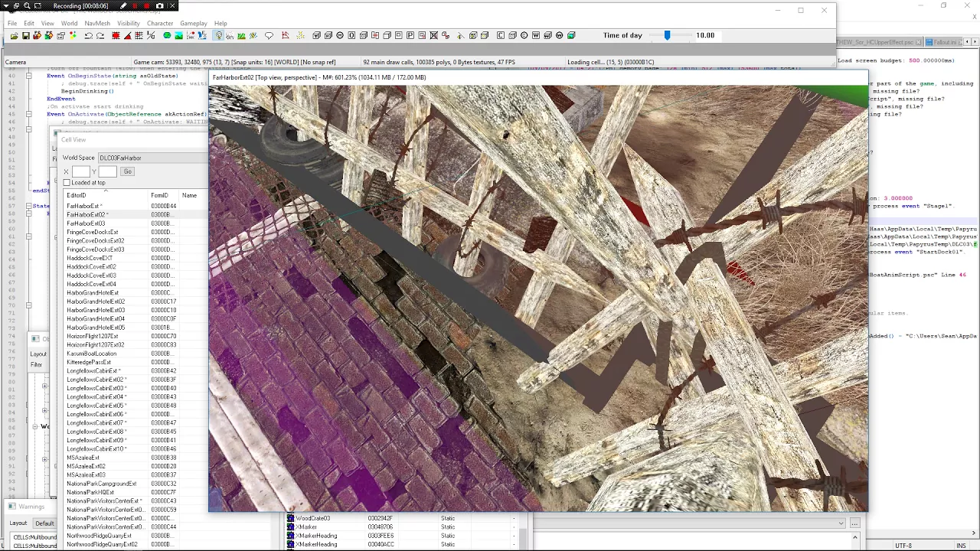
Task: Collapse script fold marker beside line 57
Action: pyautogui.click(x=28, y=206)
